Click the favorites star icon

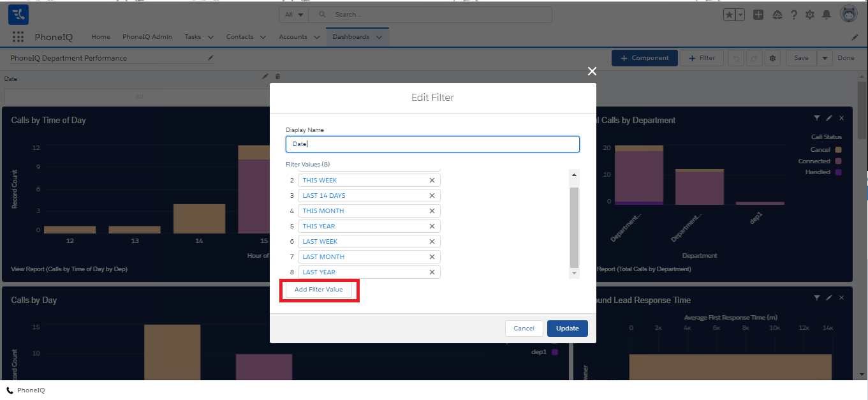tap(729, 15)
